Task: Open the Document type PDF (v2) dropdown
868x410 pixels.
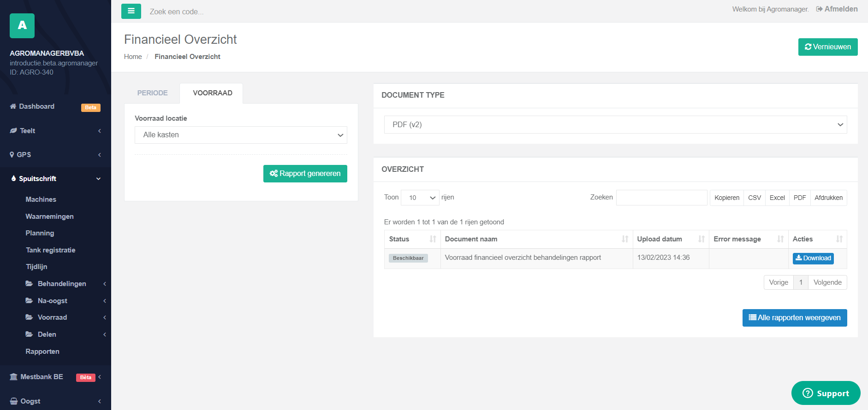Action: (615, 125)
